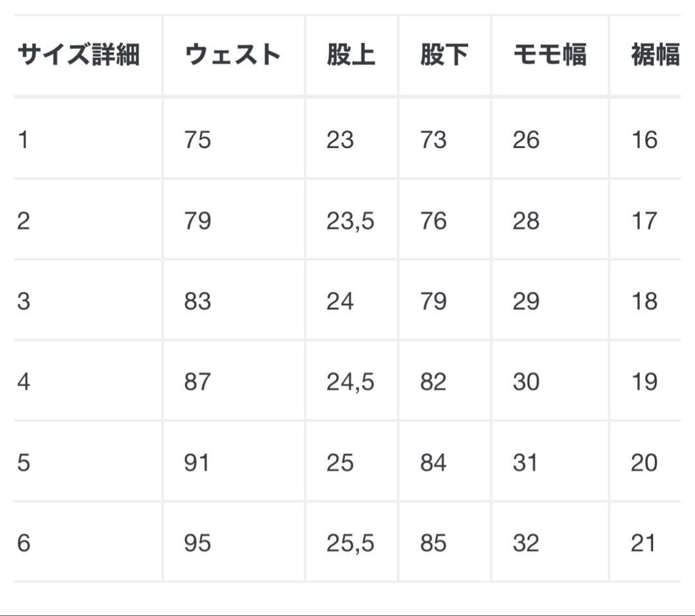Select 股下 value 73 for size 1
Image resolution: width=695 pixels, height=616 pixels.
point(433,140)
